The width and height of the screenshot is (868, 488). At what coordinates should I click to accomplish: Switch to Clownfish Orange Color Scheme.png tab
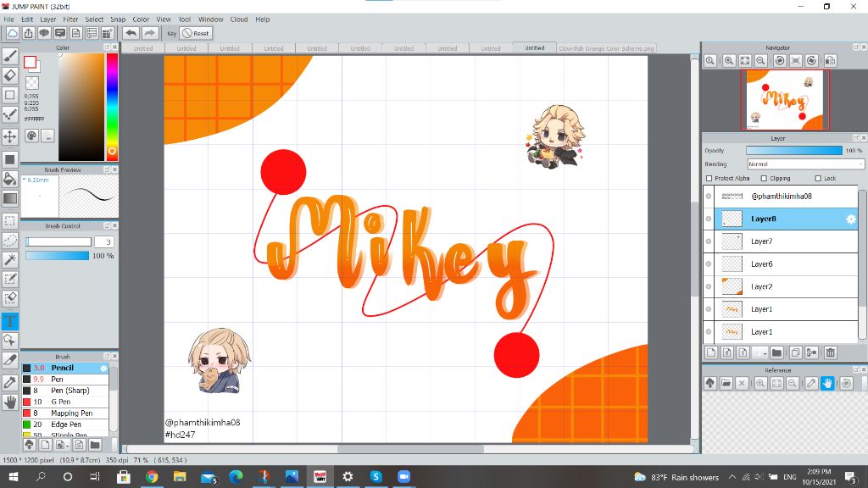click(x=606, y=48)
